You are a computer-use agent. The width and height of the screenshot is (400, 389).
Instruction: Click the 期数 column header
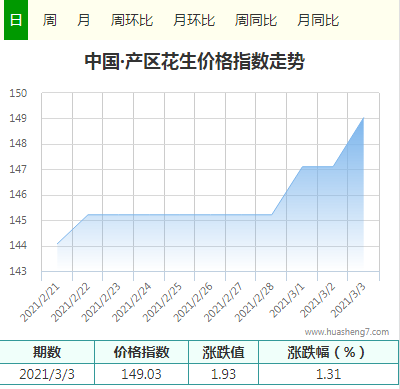pos(47,352)
